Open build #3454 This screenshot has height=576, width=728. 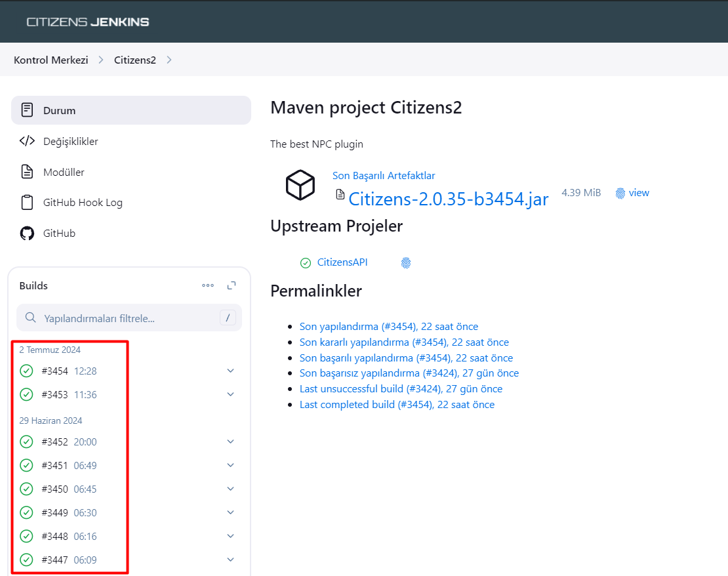[54, 371]
